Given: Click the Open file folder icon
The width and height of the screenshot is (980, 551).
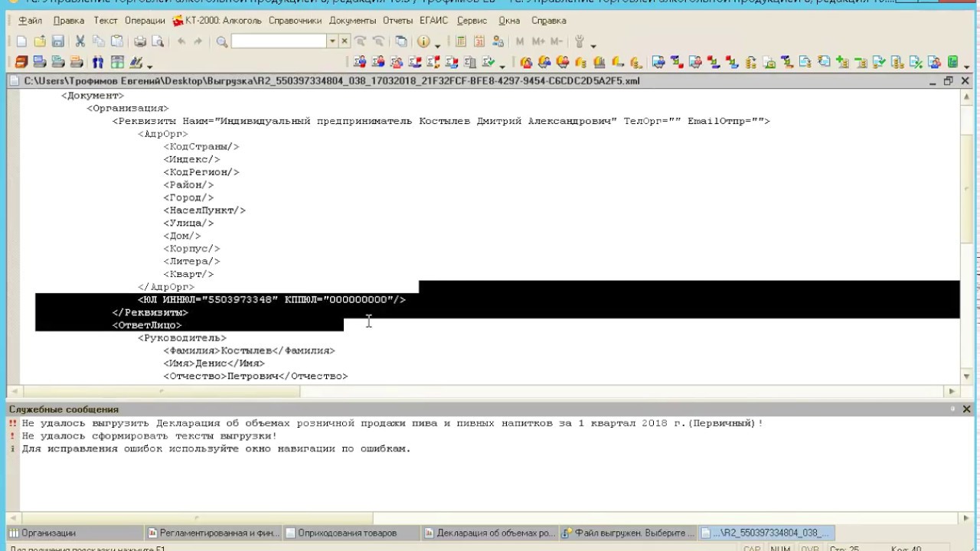Looking at the screenshot, I should coord(40,41).
